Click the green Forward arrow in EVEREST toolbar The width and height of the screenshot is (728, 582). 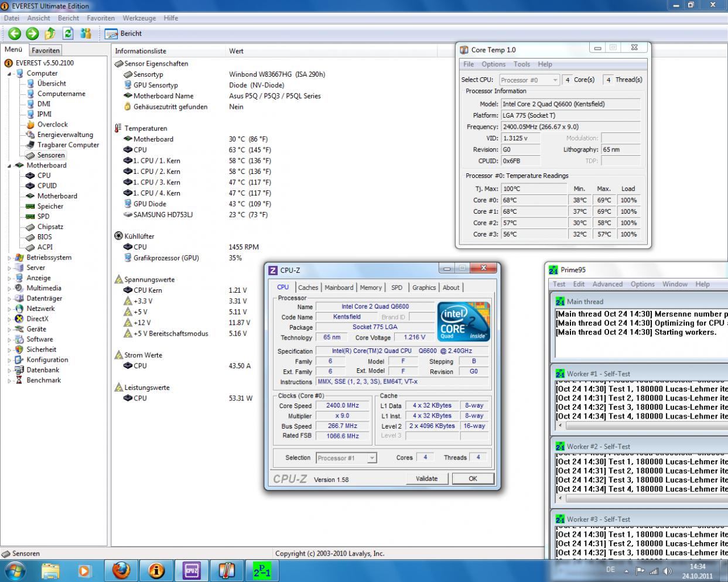[x=32, y=33]
